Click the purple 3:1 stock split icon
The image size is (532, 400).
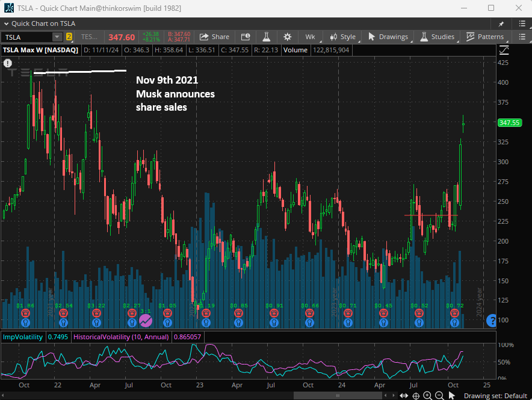pyautogui.click(x=146, y=321)
